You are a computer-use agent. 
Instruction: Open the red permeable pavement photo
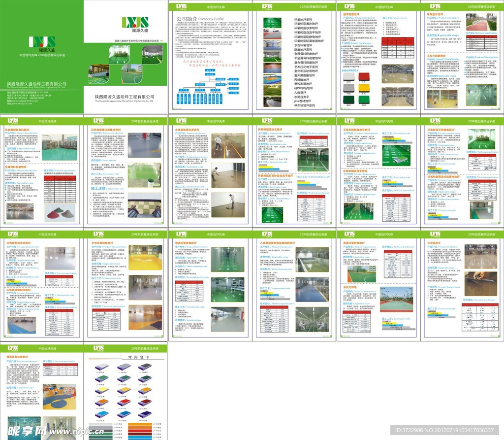(x=481, y=22)
